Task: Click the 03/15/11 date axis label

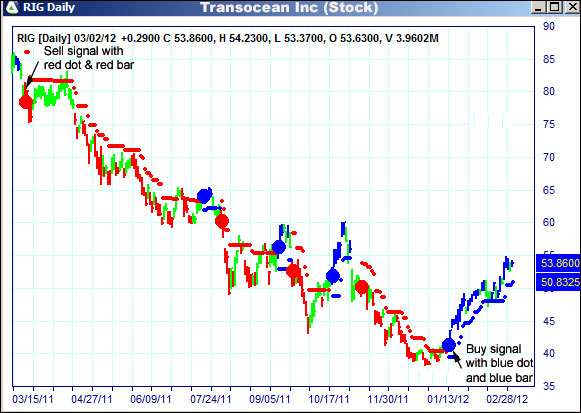Action: [x=33, y=400]
